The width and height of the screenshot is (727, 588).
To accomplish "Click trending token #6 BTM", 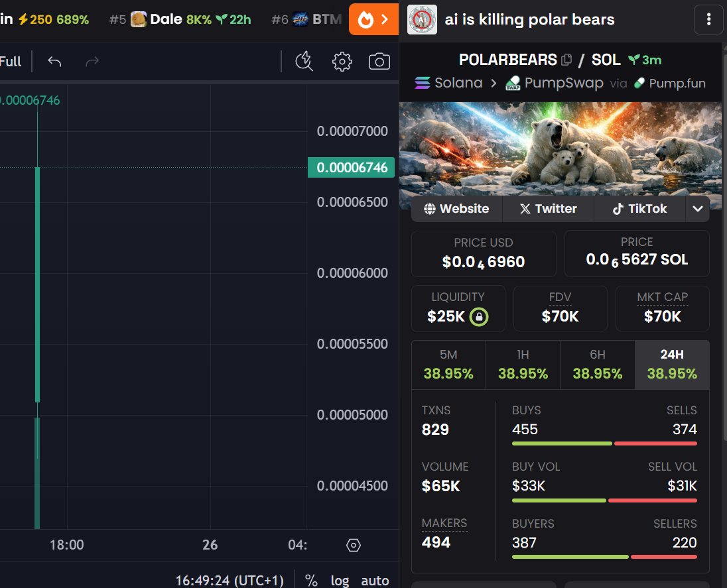I will click(306, 19).
